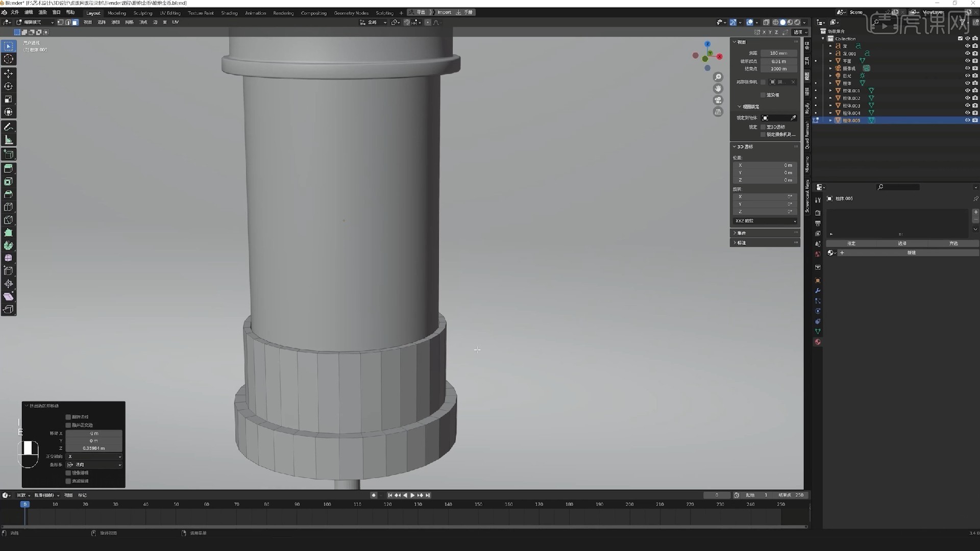Select the Edge Slide tool
The image size is (980, 551).
9,271
